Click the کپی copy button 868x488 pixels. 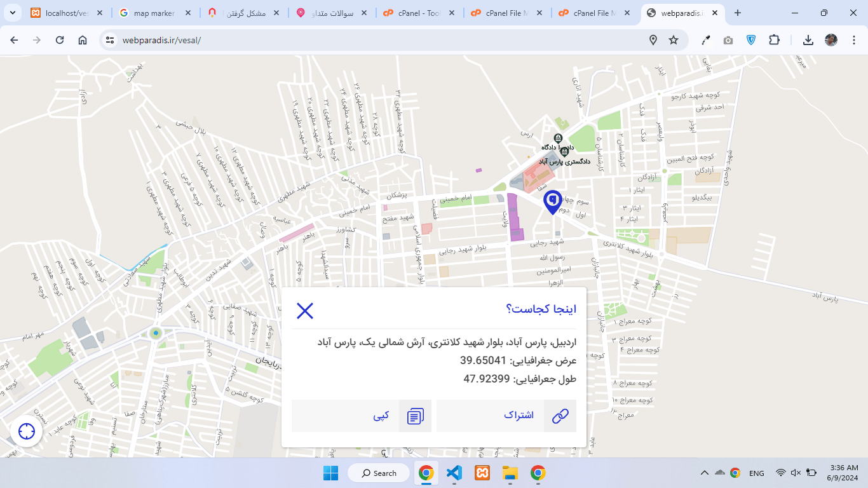[362, 416]
